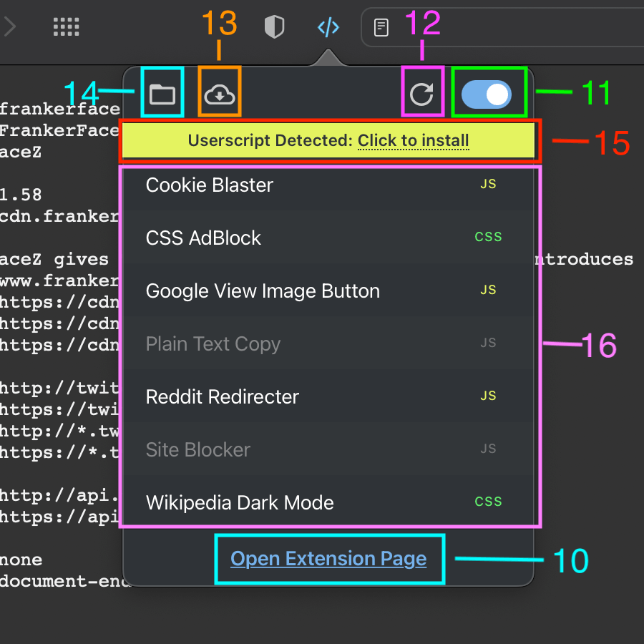Screen dimensions: 644x644
Task: Click the reader page icon in address bar
Action: point(381,27)
